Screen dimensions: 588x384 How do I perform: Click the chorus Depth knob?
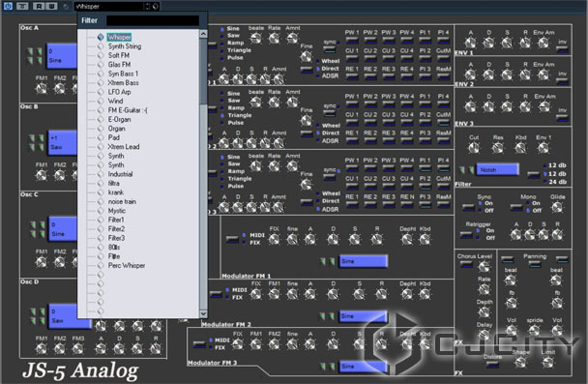[x=485, y=312]
